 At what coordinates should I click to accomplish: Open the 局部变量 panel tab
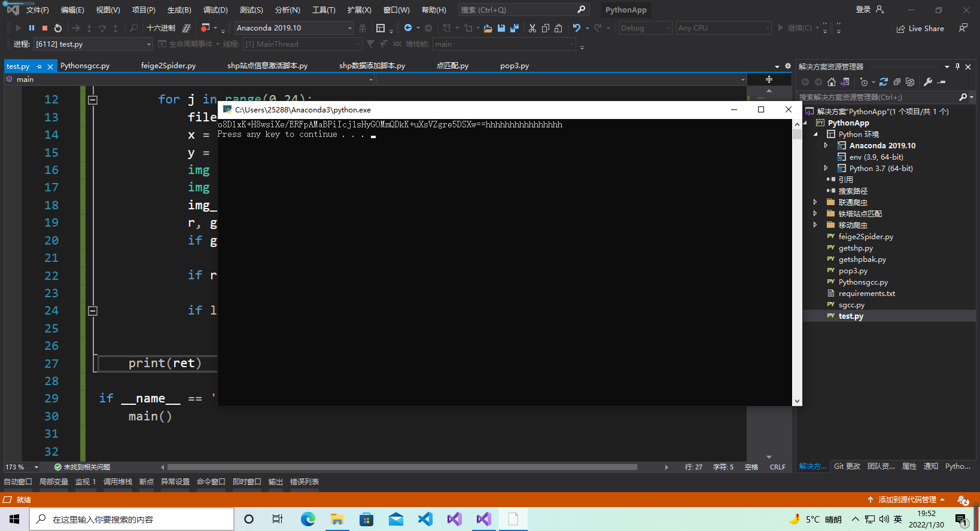pos(54,482)
